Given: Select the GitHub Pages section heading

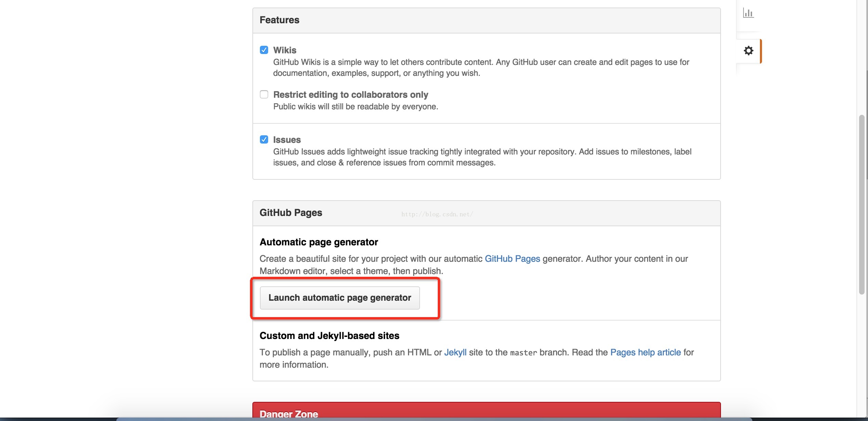Looking at the screenshot, I should [291, 213].
